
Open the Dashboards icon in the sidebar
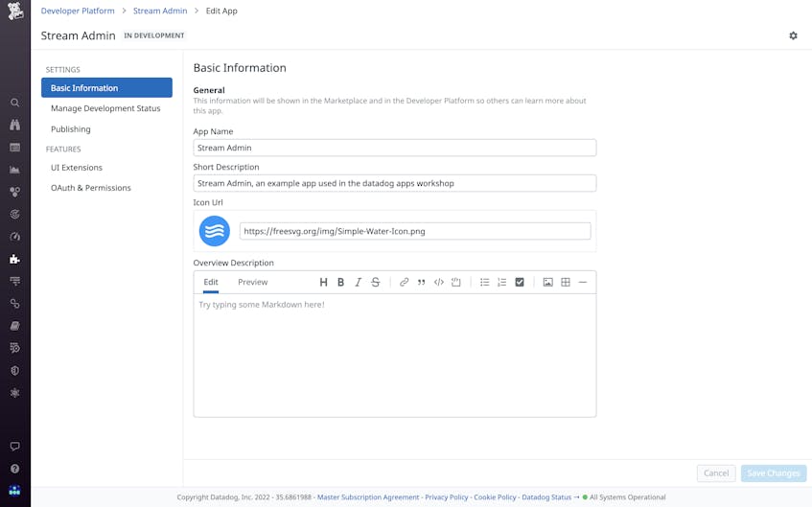click(x=15, y=148)
